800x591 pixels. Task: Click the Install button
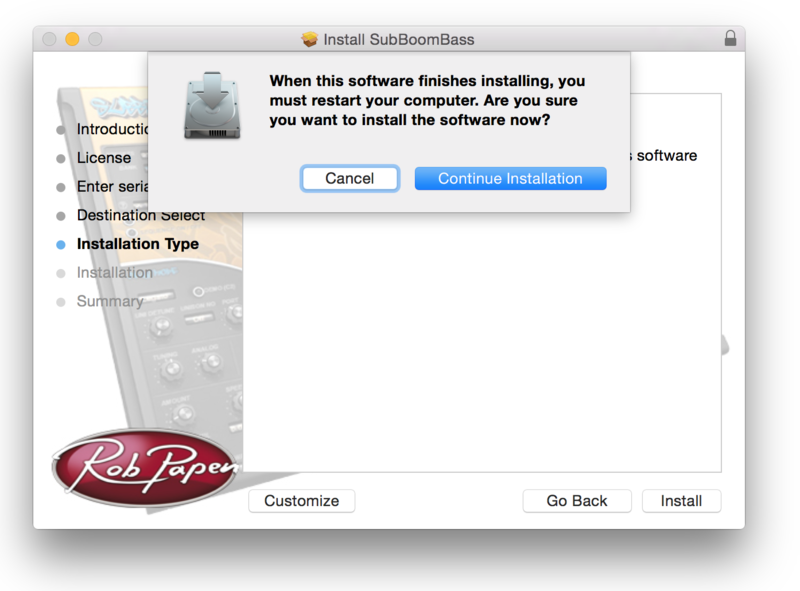(681, 501)
